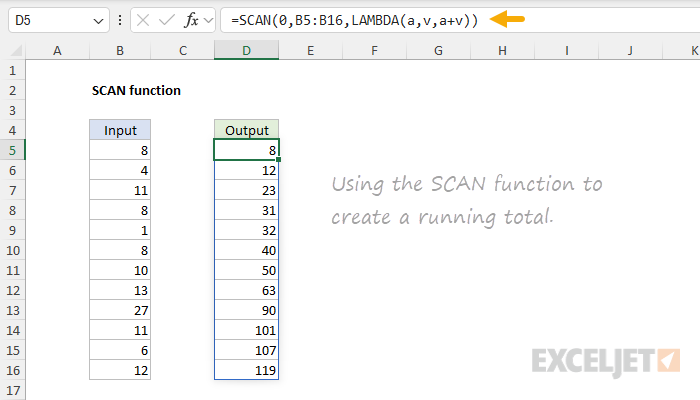Select Input cell B6 with value 4
This screenshot has height=400, width=700.
(x=120, y=170)
